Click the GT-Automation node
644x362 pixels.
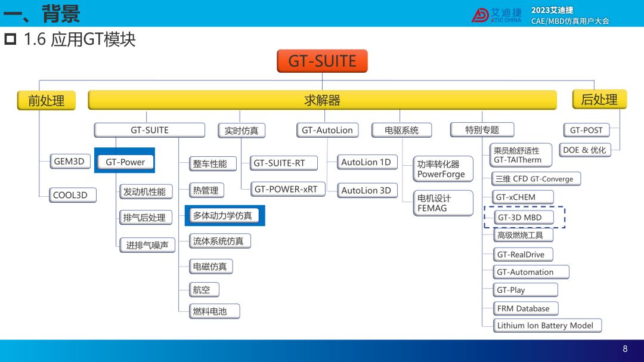point(531,272)
